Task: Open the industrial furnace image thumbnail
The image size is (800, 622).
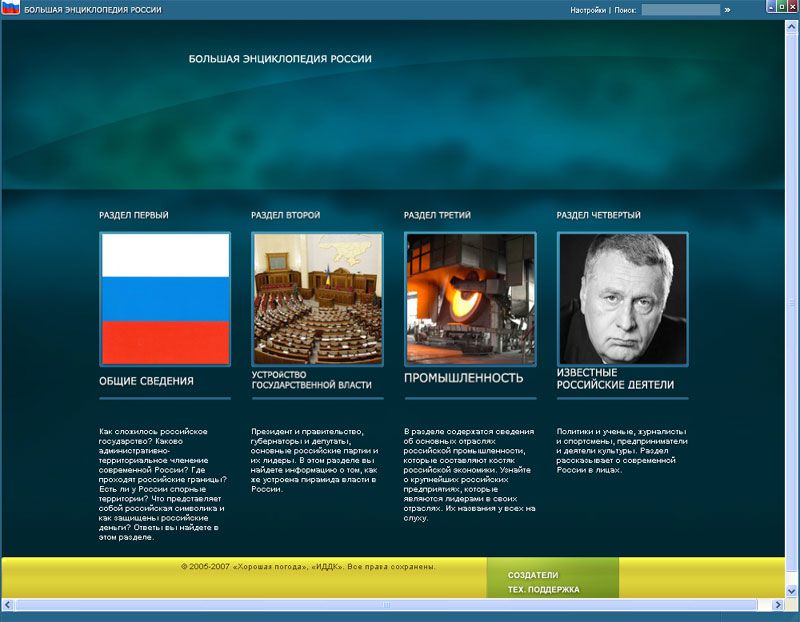Action: pyautogui.click(x=470, y=299)
